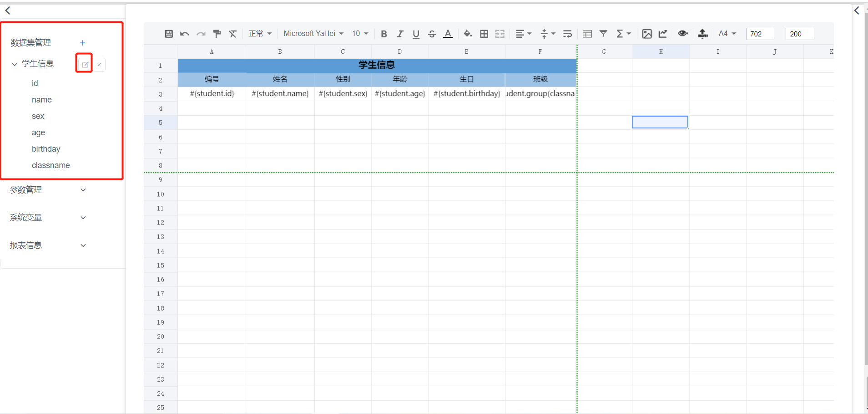Image resolution: width=868 pixels, height=414 pixels.
Task: Select the name field
Action: click(42, 100)
